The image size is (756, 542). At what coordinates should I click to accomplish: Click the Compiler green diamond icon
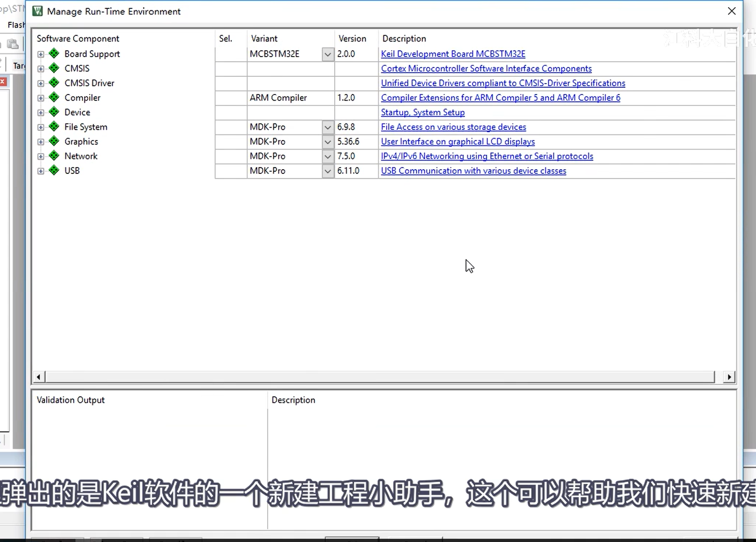pyautogui.click(x=54, y=97)
